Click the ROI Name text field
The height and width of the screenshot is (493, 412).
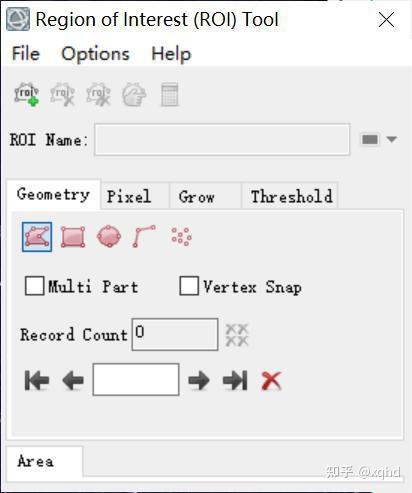(x=222, y=139)
